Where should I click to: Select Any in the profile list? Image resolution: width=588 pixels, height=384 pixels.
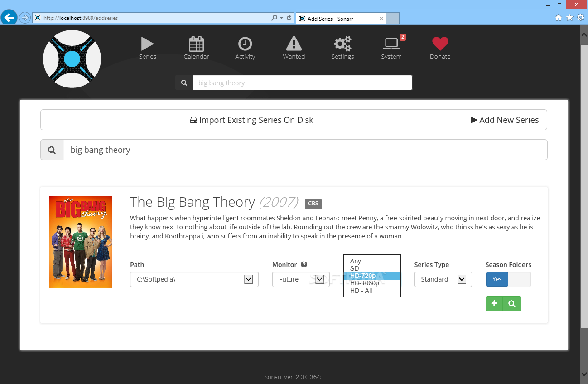tap(372, 261)
